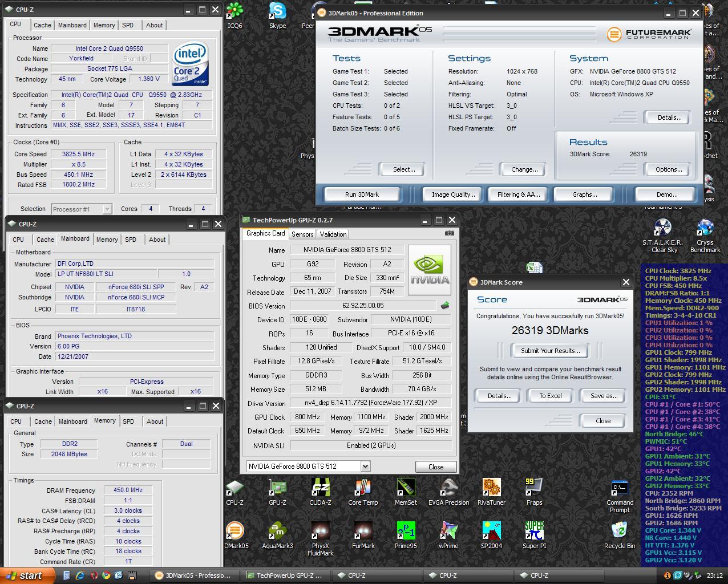The image size is (728, 584).
Task: Close the GPU-Z window with Close button
Action: tap(436, 467)
